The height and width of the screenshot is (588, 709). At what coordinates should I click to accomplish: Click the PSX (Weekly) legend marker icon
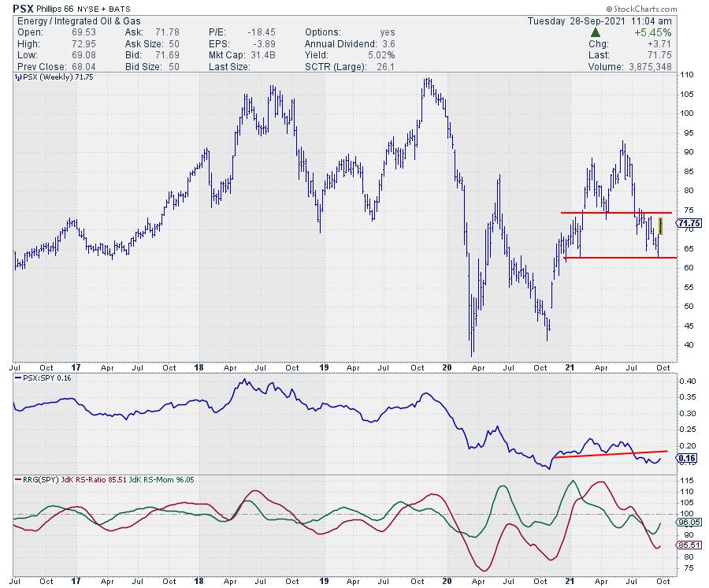(x=17, y=79)
